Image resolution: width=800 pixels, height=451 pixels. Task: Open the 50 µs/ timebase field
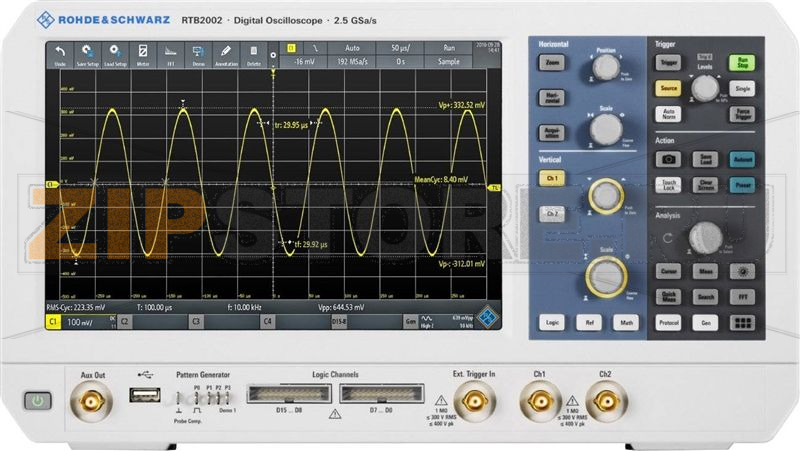point(400,48)
